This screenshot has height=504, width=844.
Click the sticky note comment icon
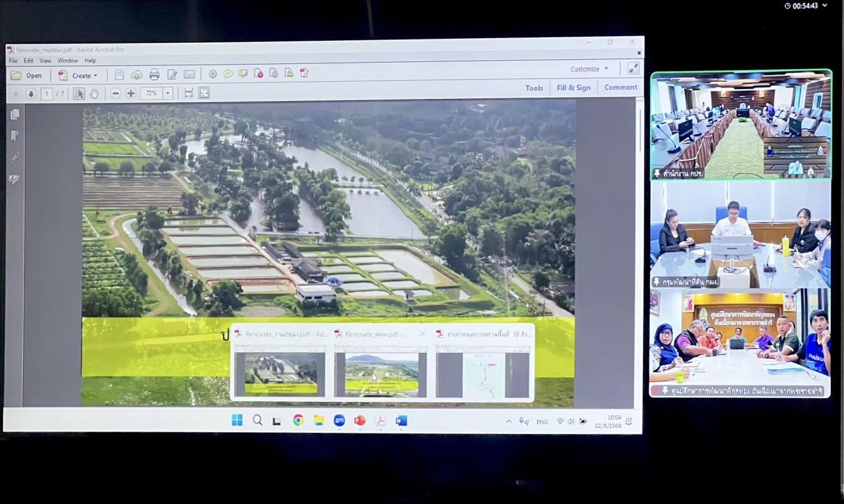[227, 74]
